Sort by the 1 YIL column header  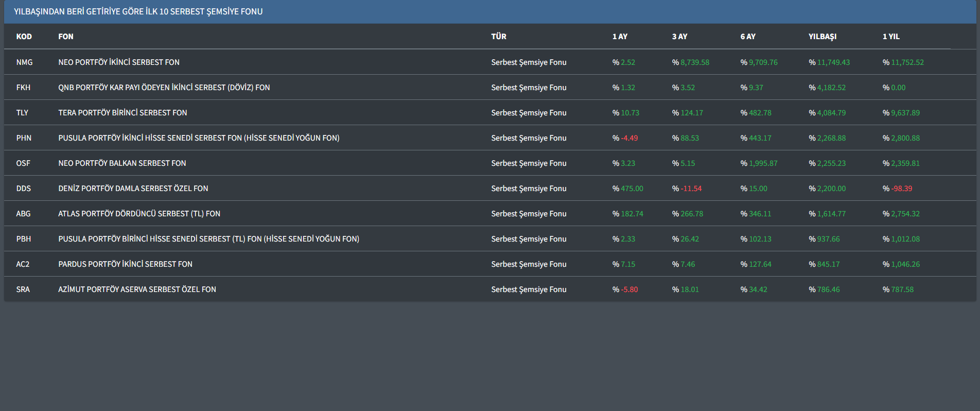point(891,37)
